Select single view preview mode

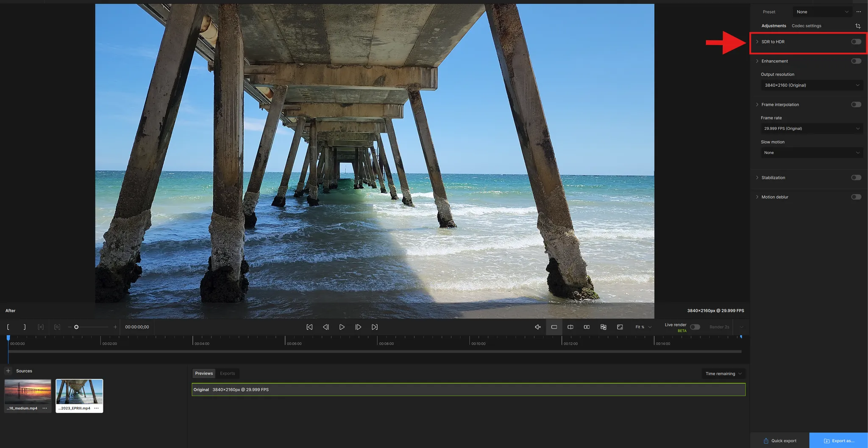click(554, 327)
